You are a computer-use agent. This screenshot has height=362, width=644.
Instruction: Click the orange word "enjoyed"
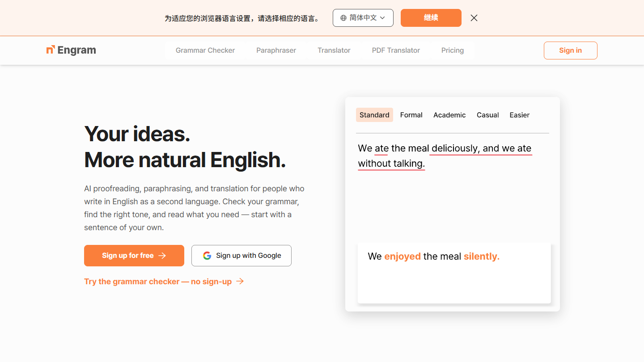click(x=402, y=257)
